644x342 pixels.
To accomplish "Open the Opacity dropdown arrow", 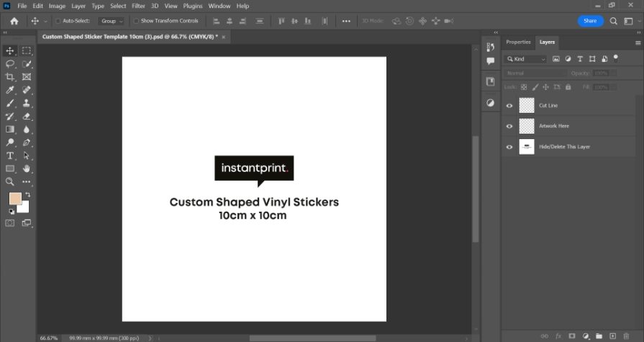I will pyautogui.click(x=614, y=73).
